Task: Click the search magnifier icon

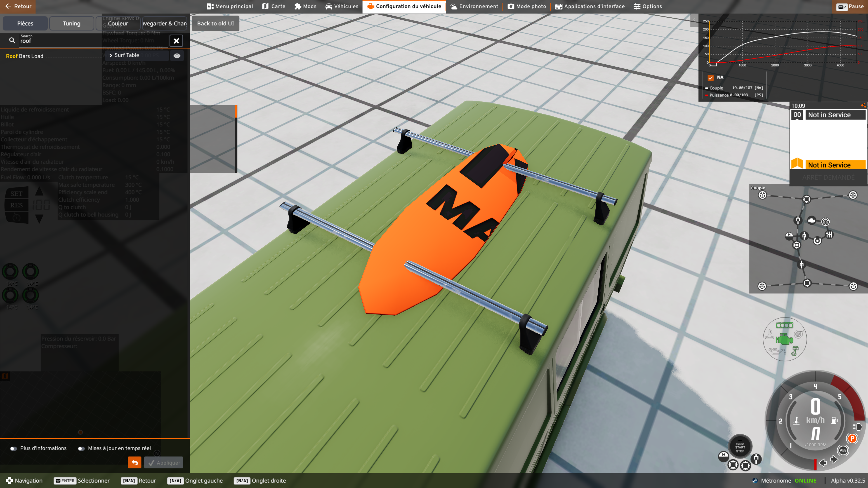Action: tap(12, 40)
